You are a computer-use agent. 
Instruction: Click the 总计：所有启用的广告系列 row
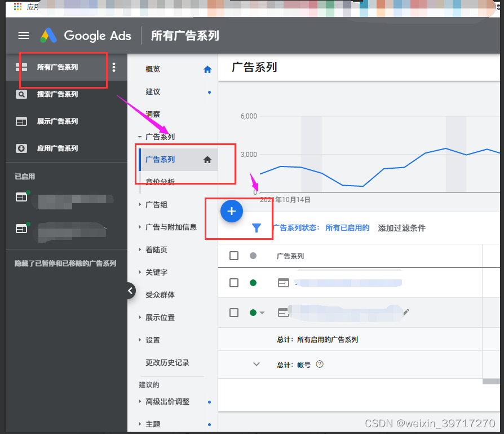[x=359, y=339]
